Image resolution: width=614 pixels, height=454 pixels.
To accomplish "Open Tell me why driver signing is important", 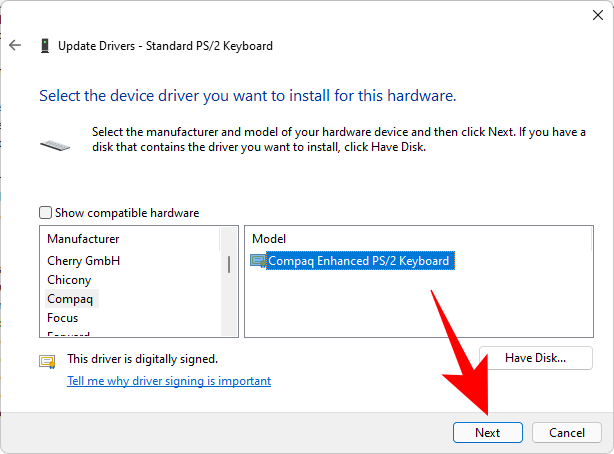I will coord(169,381).
